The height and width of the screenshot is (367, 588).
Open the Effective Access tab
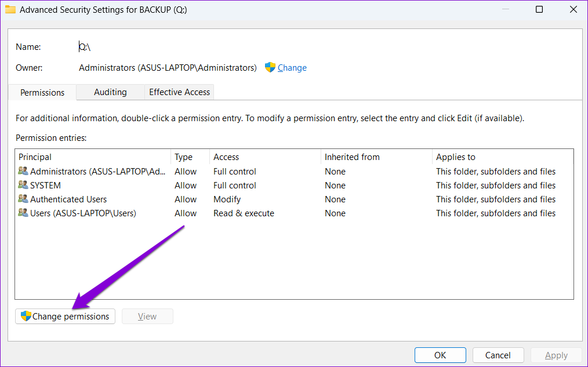[179, 92]
